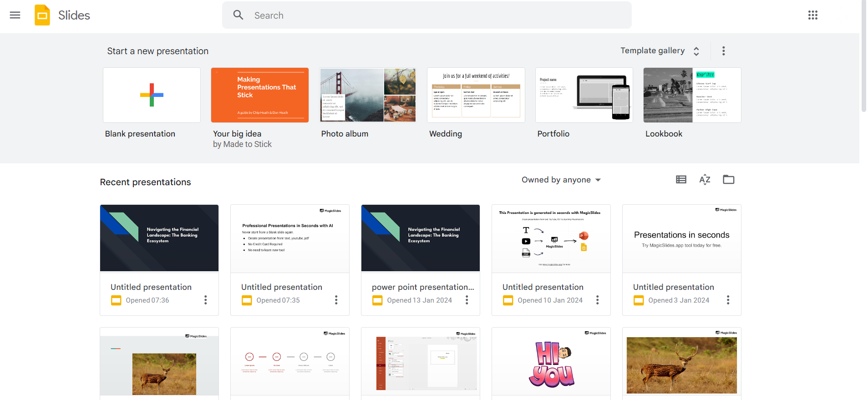Image resolution: width=868 pixels, height=400 pixels.
Task: Click the Blank presentation label
Action: (x=140, y=134)
